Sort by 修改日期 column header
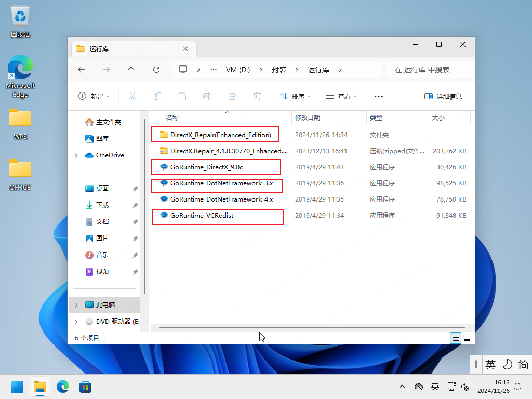The height and width of the screenshot is (399, 532). (x=308, y=118)
